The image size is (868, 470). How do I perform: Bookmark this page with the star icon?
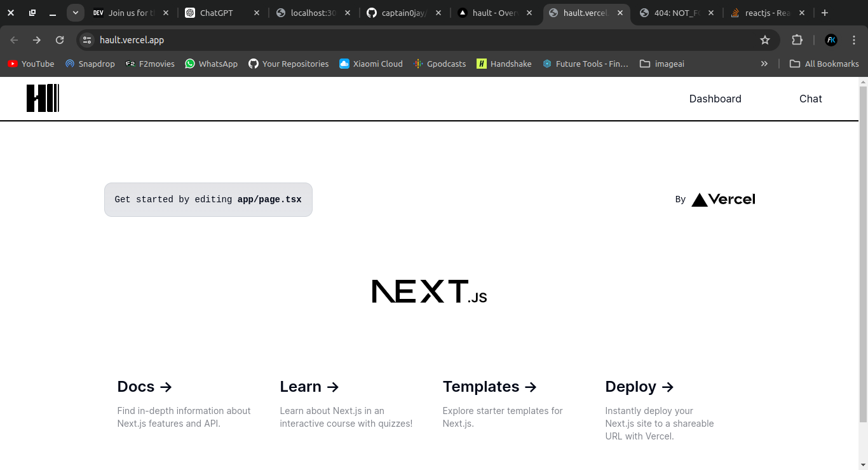765,39
